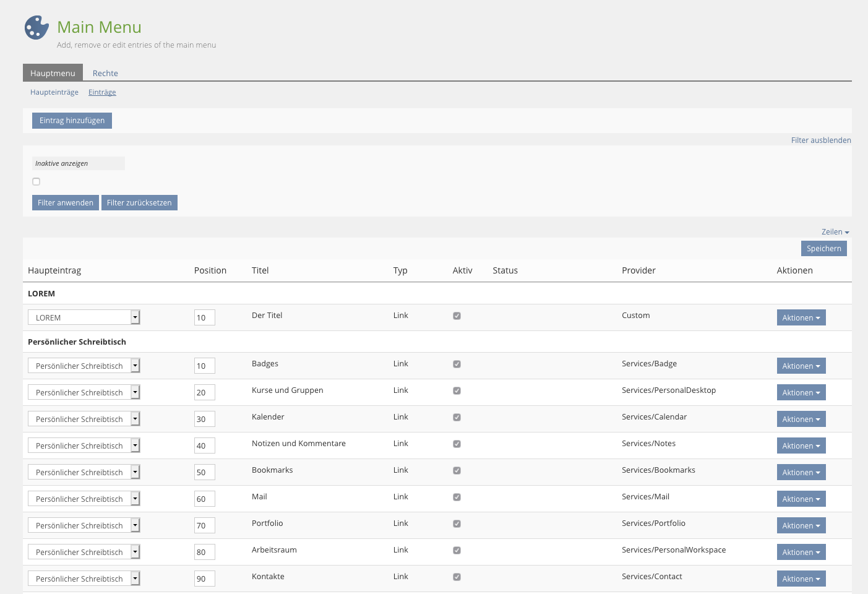The image size is (868, 594).
Task: Click the Speichern button
Action: (823, 249)
